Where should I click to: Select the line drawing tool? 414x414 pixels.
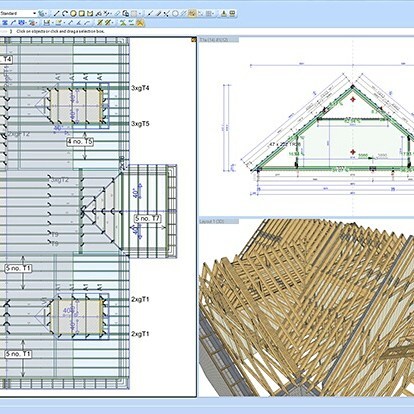[56, 14]
